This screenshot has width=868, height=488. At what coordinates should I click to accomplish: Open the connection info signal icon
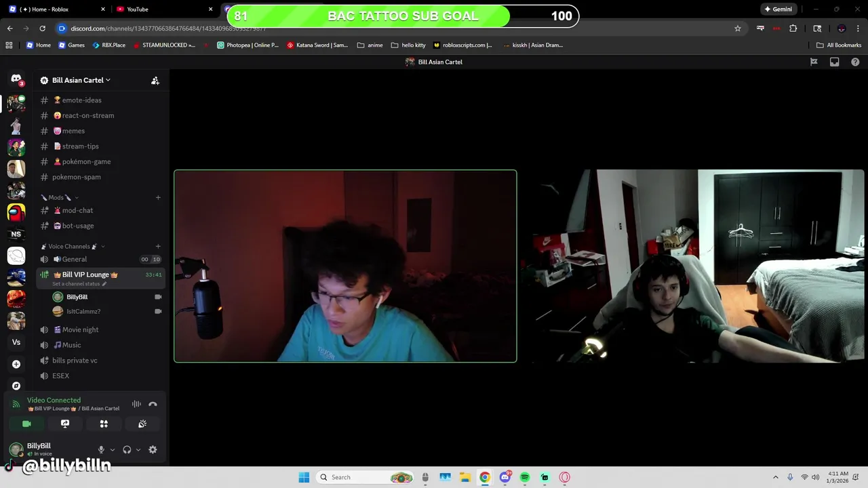tap(16, 404)
